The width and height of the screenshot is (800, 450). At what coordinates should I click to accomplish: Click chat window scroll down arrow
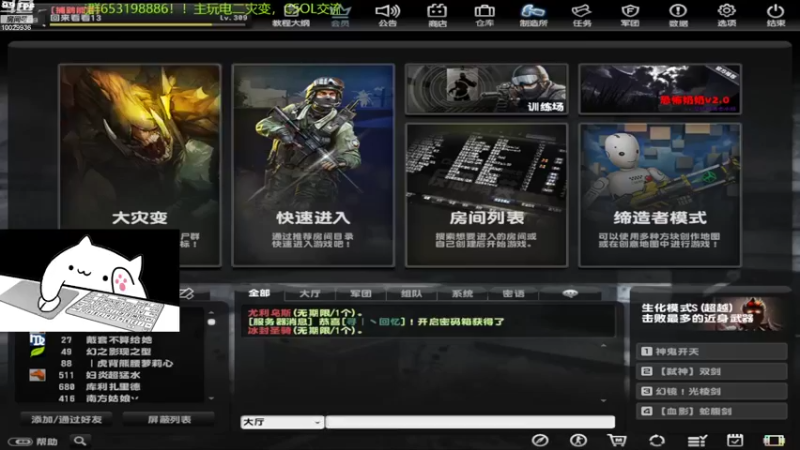tap(604, 401)
